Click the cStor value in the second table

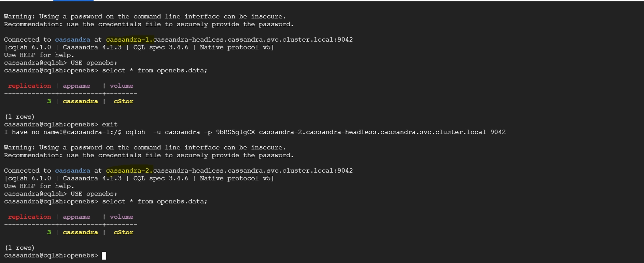point(123,232)
